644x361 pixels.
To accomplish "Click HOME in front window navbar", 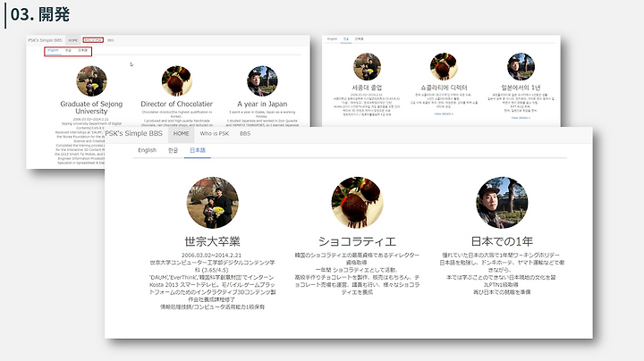I will [x=181, y=134].
